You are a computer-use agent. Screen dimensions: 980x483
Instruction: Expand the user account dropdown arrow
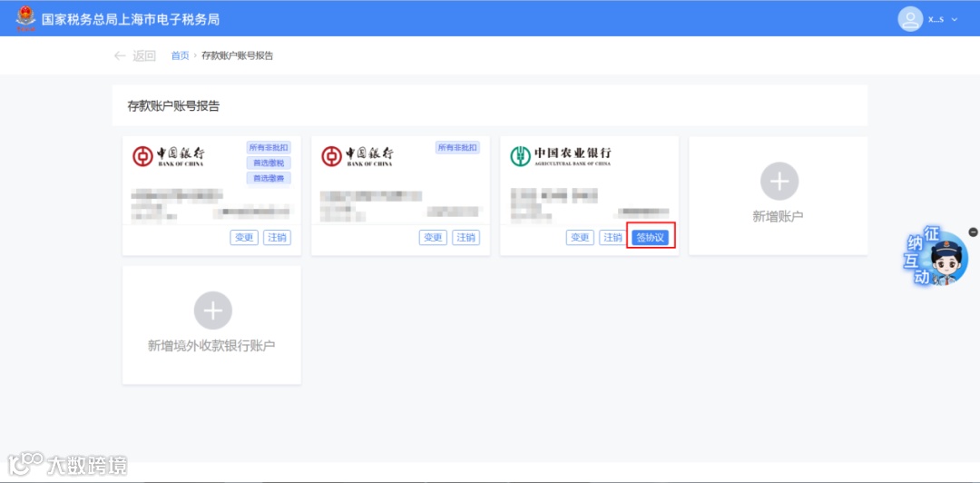[955, 19]
